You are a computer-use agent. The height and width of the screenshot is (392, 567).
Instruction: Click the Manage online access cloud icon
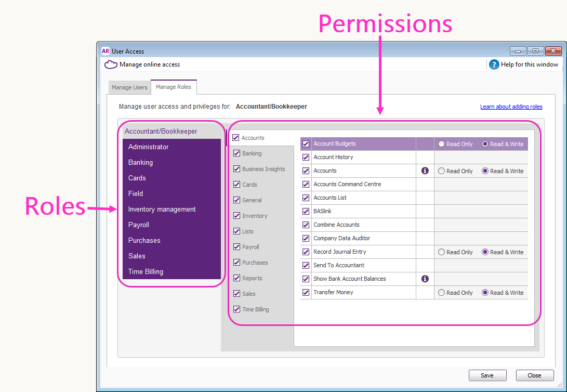tap(111, 65)
